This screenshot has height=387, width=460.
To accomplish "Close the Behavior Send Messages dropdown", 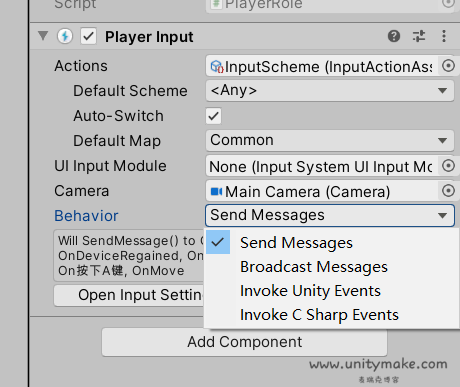I will point(330,215).
